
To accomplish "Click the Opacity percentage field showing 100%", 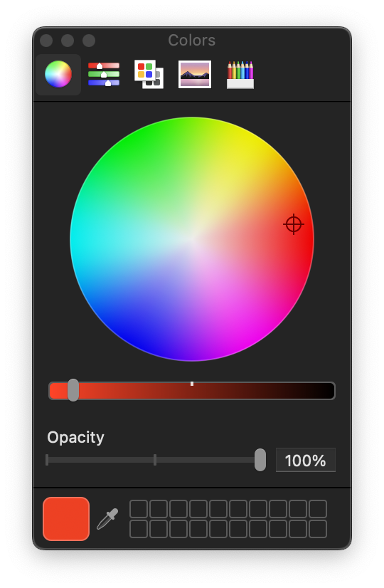I will click(x=305, y=460).
